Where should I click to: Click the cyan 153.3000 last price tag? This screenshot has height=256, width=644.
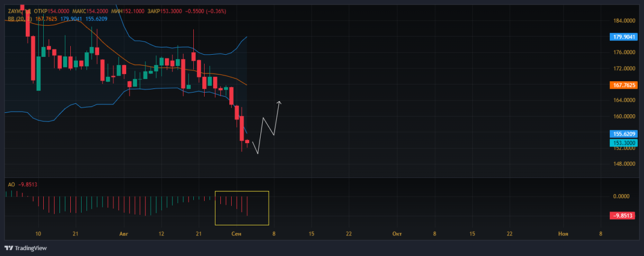pyautogui.click(x=623, y=143)
